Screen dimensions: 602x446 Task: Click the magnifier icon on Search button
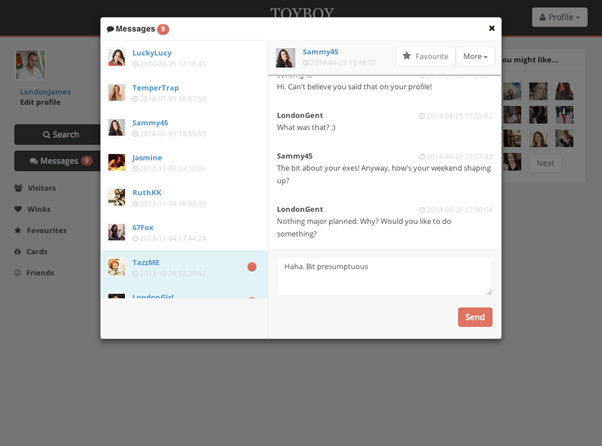[x=46, y=135]
